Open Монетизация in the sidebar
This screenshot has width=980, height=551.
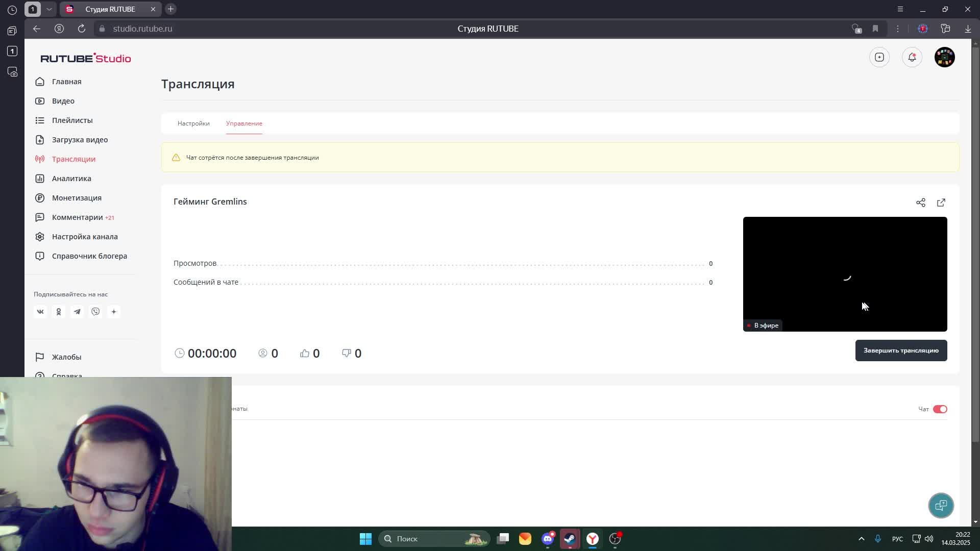point(77,198)
